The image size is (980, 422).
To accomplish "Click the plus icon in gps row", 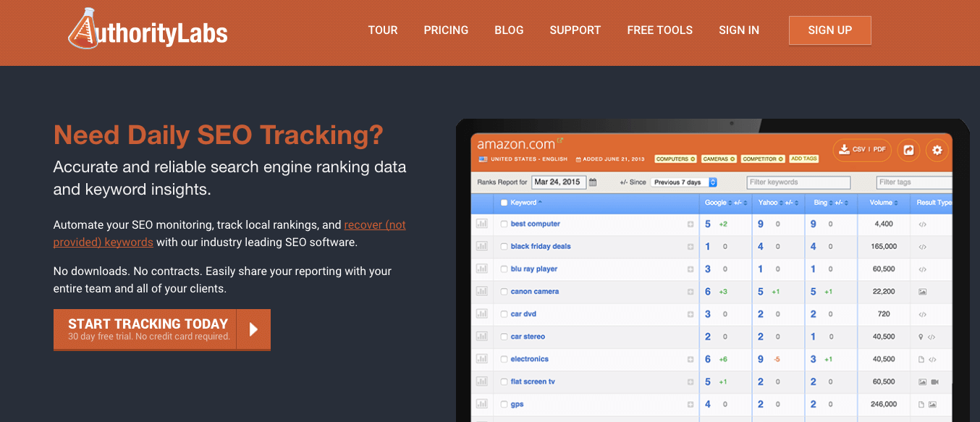I will [690, 404].
